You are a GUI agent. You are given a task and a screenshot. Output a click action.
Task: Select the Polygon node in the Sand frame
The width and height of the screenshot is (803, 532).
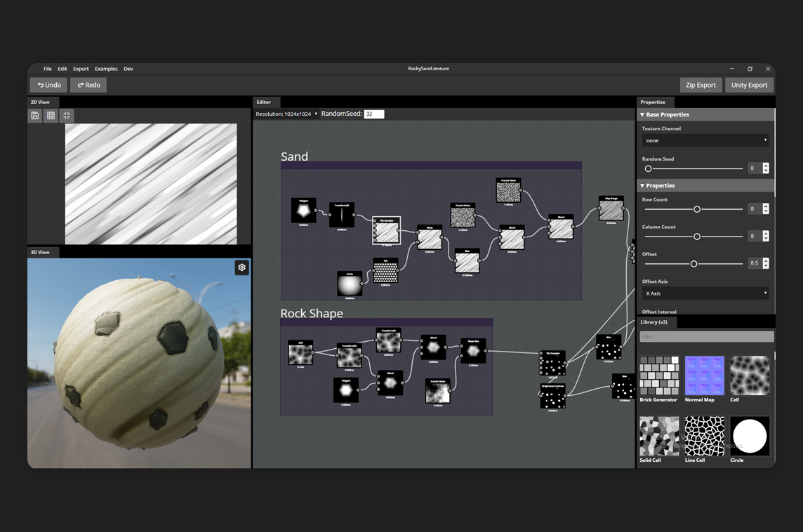click(x=304, y=211)
